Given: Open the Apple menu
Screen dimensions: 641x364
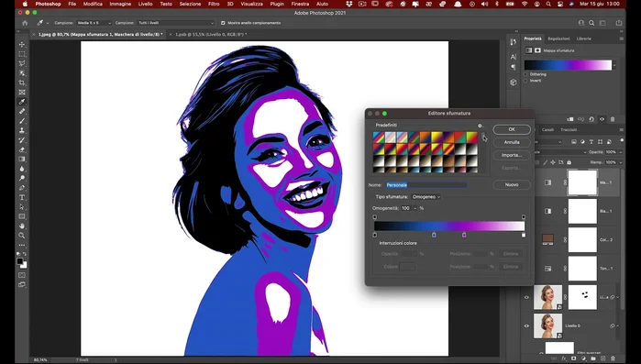Looking at the screenshot, I should 25,4.
